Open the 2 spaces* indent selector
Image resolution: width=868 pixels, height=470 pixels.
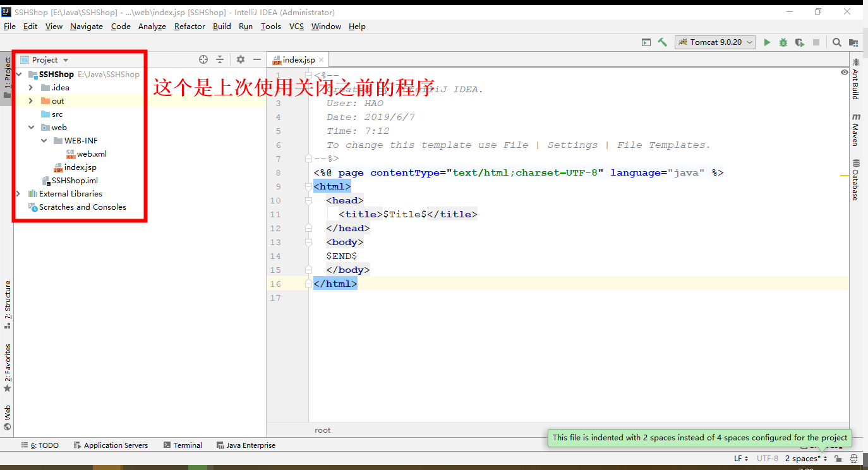click(x=806, y=459)
